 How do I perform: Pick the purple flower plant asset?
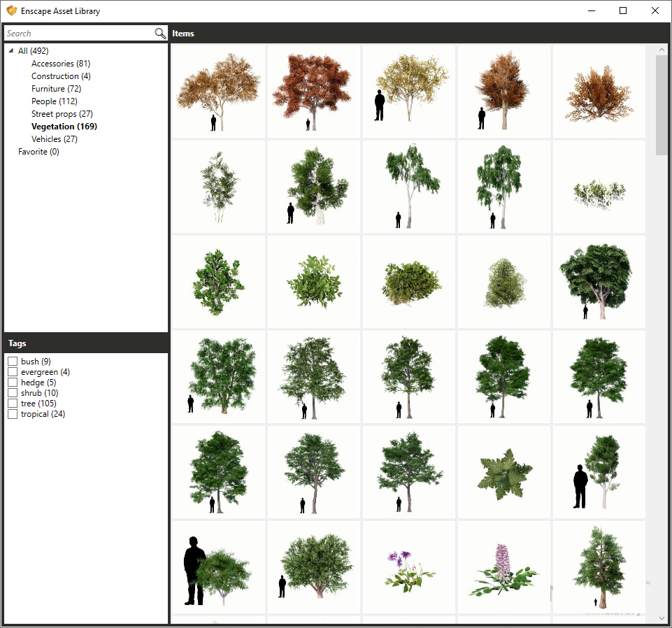[x=408, y=567]
